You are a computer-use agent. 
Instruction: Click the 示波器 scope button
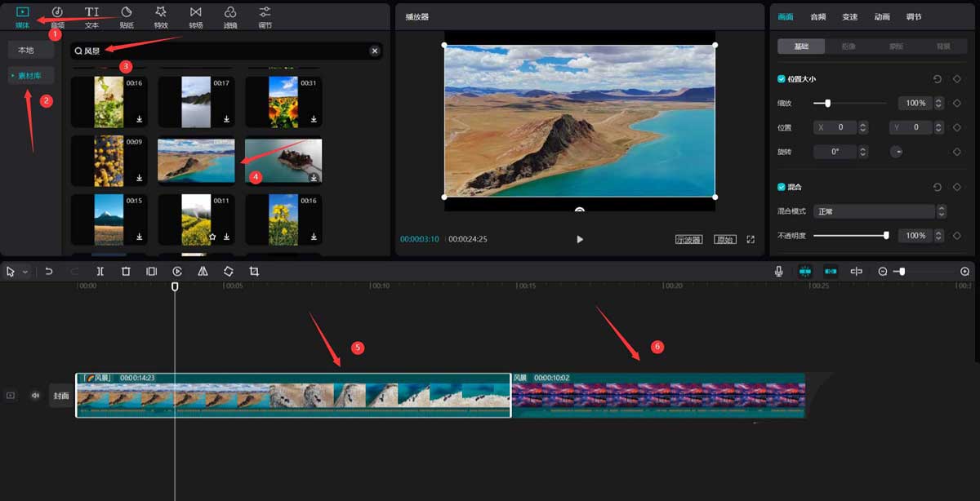pyautogui.click(x=688, y=240)
